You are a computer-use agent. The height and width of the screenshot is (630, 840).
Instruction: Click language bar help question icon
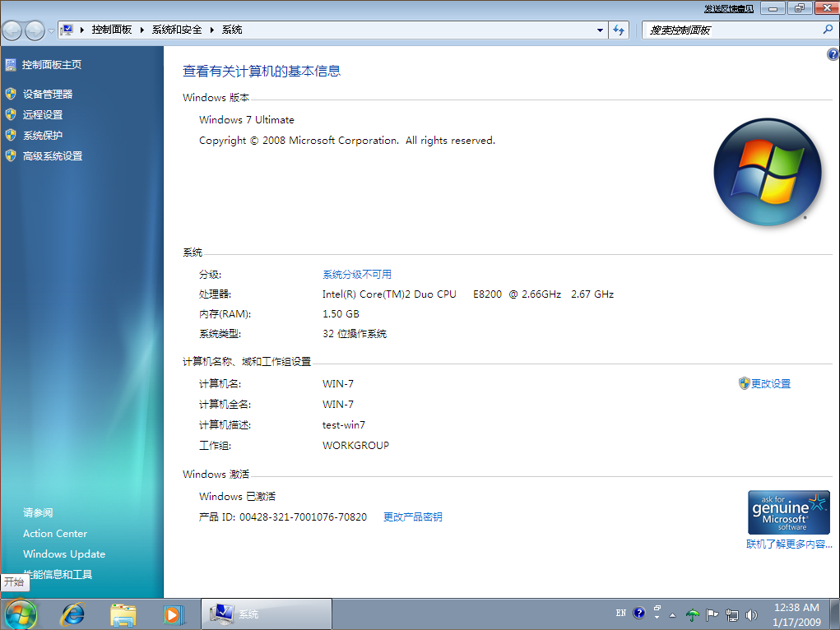point(639,613)
